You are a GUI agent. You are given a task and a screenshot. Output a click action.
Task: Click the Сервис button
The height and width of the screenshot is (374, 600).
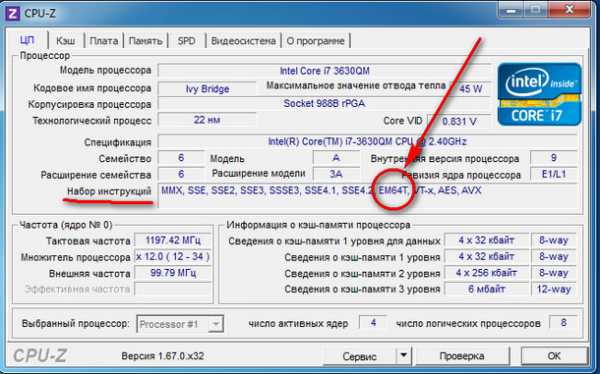tap(359, 356)
